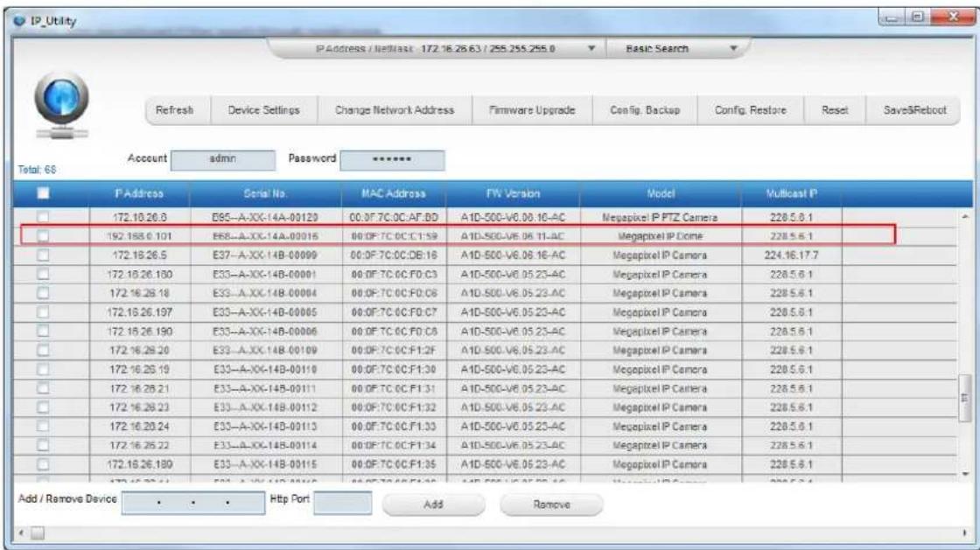Click IP address cell 172.16.26.5

click(139, 255)
